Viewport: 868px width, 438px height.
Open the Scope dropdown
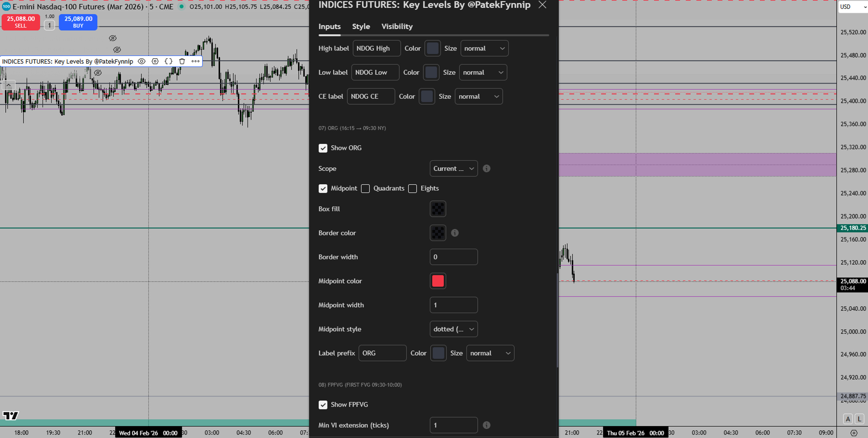click(x=454, y=168)
